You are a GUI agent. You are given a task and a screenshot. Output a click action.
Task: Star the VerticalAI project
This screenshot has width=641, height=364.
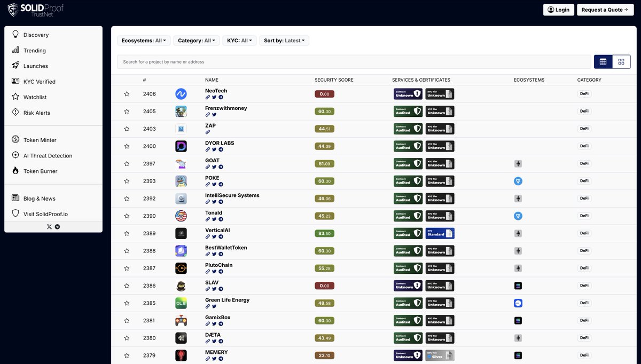pos(127,233)
